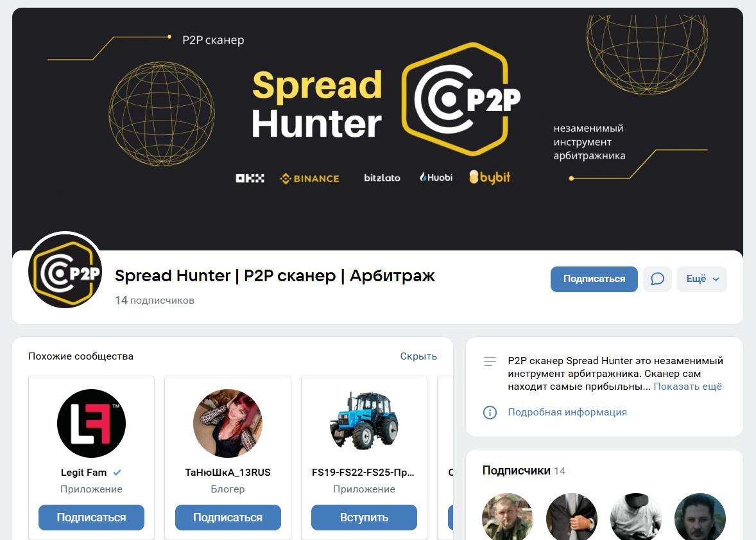Click the Legit Fam verified checkmark
This screenshot has width=756, height=540.
pos(117,473)
